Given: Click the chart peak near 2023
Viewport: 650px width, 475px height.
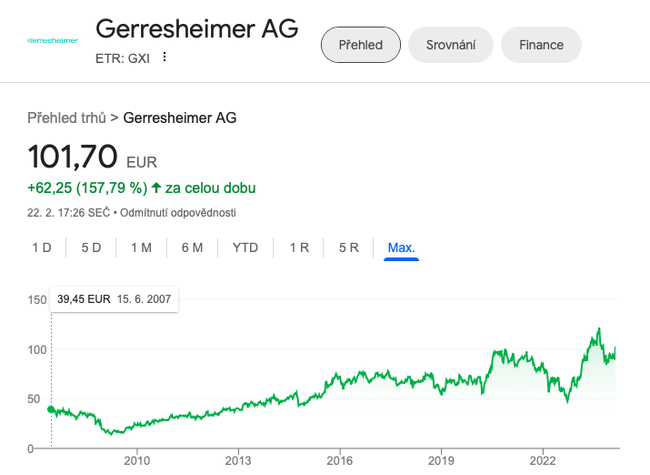Looking at the screenshot, I should pos(598,329).
